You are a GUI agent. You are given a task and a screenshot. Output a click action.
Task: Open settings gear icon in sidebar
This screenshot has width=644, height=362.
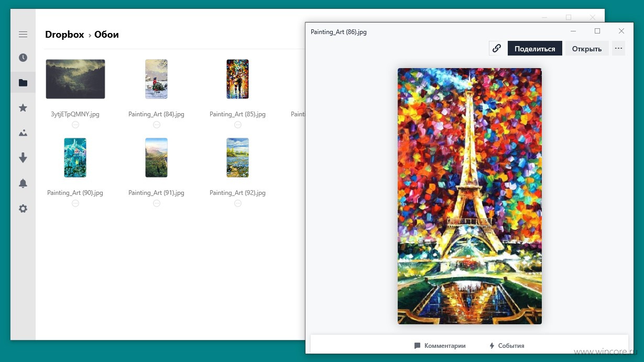pos(23,209)
